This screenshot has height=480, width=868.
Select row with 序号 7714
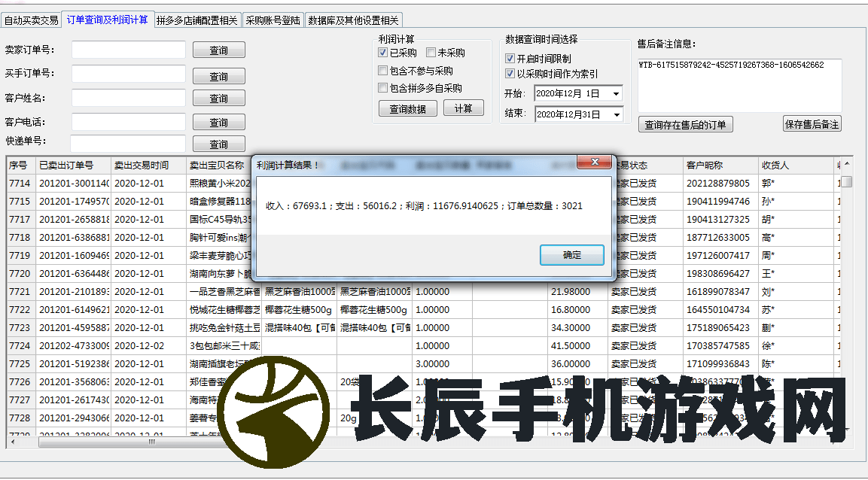pyautogui.click(x=22, y=183)
